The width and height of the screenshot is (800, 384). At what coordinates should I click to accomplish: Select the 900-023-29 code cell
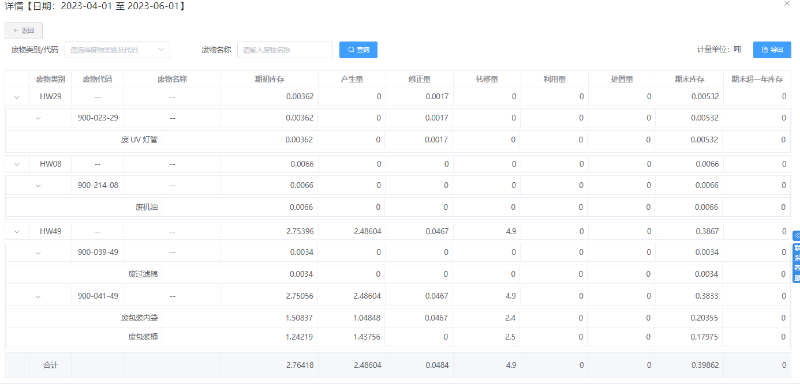97,118
